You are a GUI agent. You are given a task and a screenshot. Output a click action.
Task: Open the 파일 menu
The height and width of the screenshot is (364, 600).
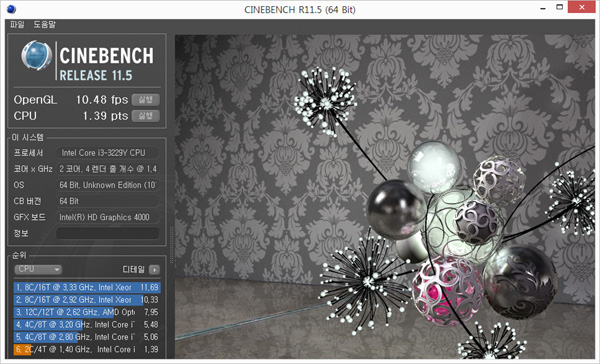pos(17,25)
